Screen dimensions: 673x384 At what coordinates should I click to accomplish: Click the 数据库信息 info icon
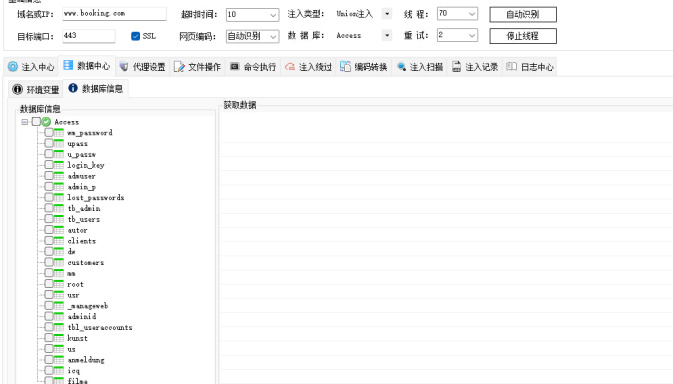coord(73,88)
